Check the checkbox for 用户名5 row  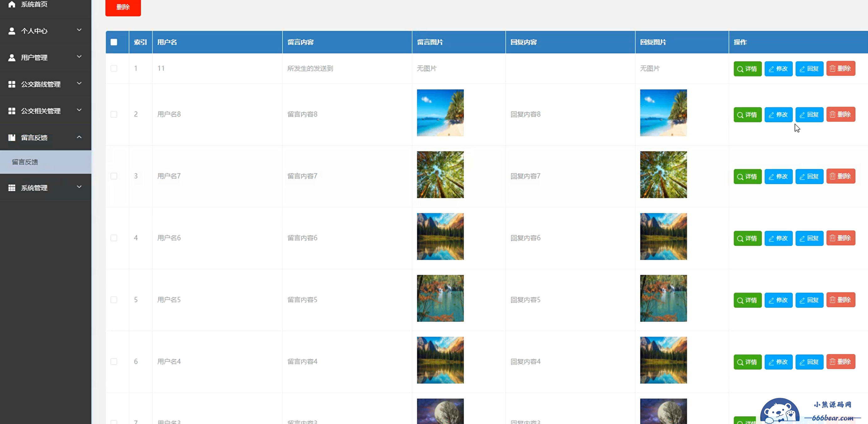[x=114, y=300]
